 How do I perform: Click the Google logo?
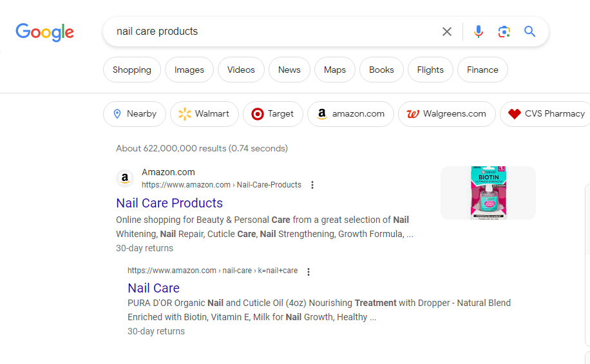coord(45,32)
